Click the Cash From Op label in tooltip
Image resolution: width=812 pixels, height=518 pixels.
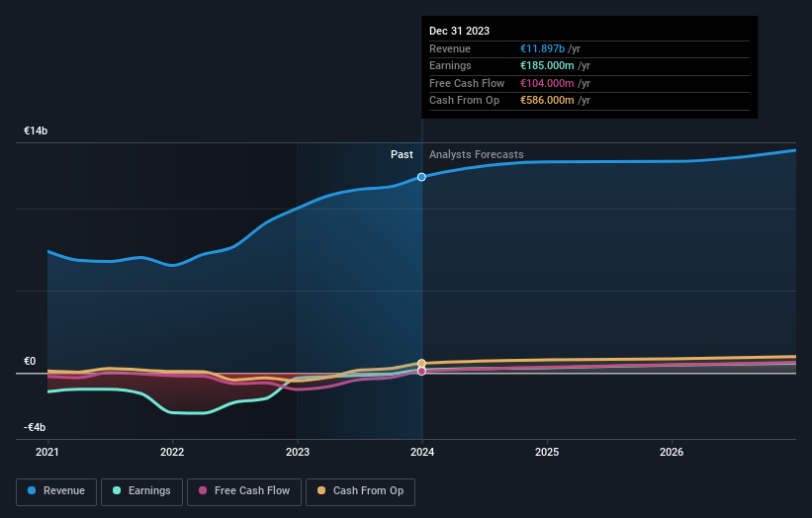point(464,101)
